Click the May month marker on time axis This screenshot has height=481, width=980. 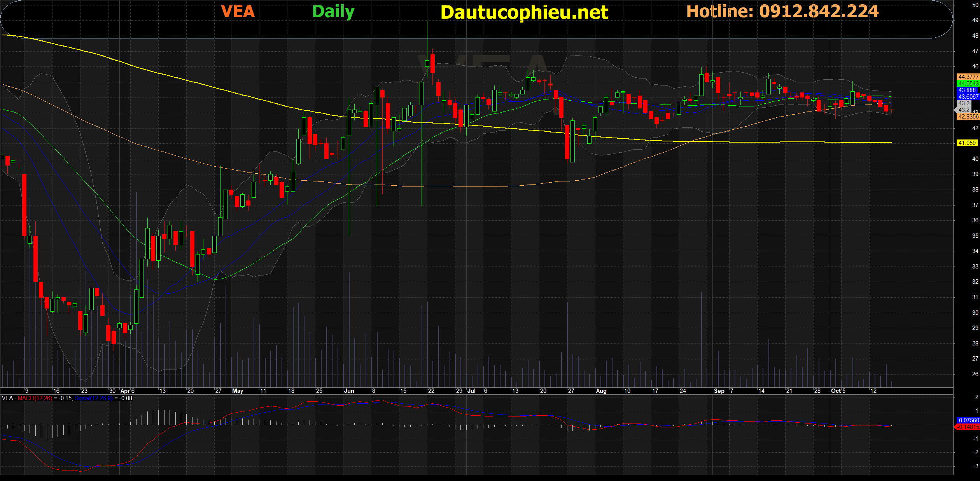(x=237, y=391)
